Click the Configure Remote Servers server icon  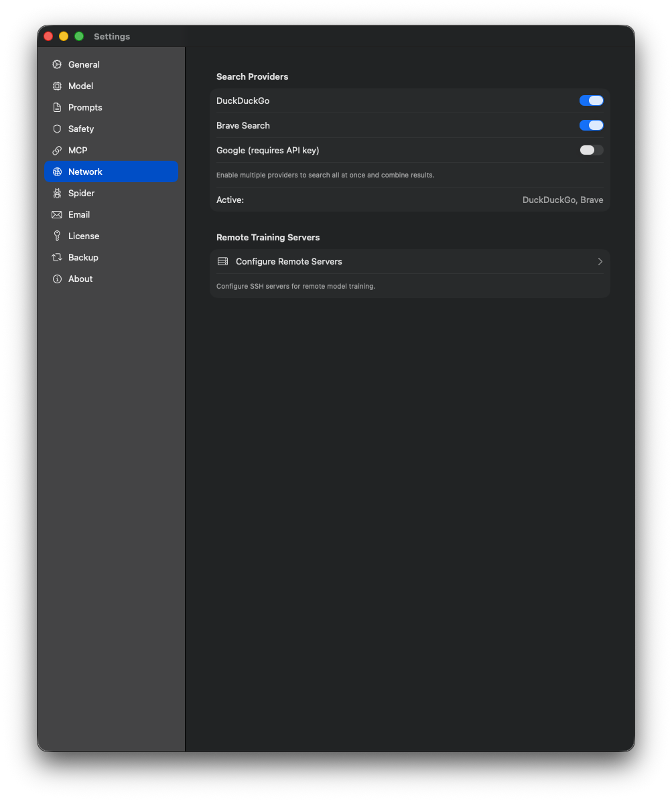pyautogui.click(x=222, y=261)
